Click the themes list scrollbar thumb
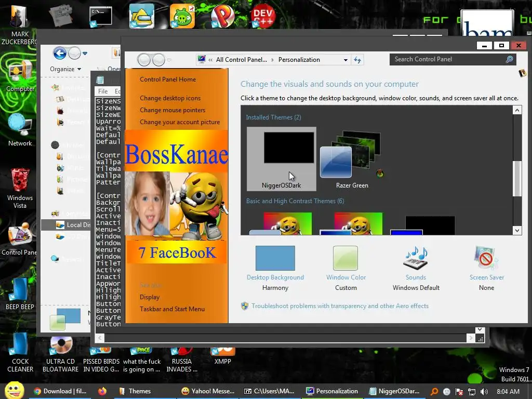The image size is (532, 399). click(x=517, y=179)
